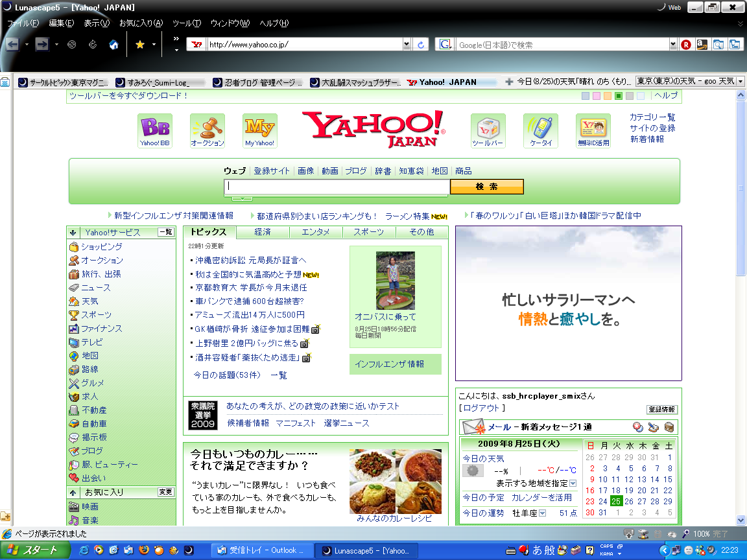Click the 検索 search button
The image size is (747, 560).
pos(487,187)
